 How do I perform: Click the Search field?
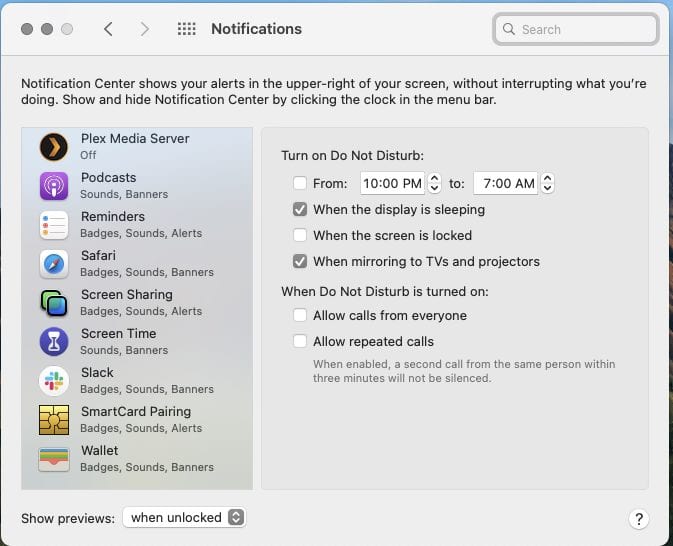576,29
